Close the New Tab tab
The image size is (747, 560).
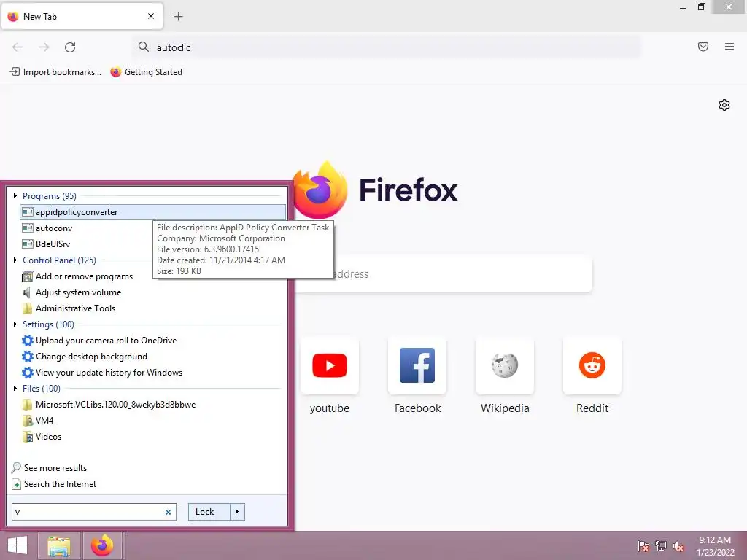click(x=151, y=16)
